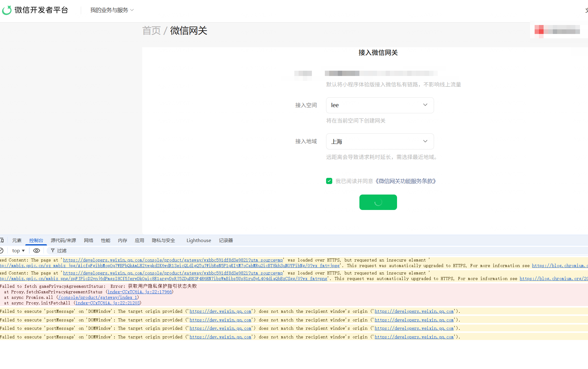Open the 性能 DevTools tab
The height and width of the screenshot is (369, 588).
[106, 241]
